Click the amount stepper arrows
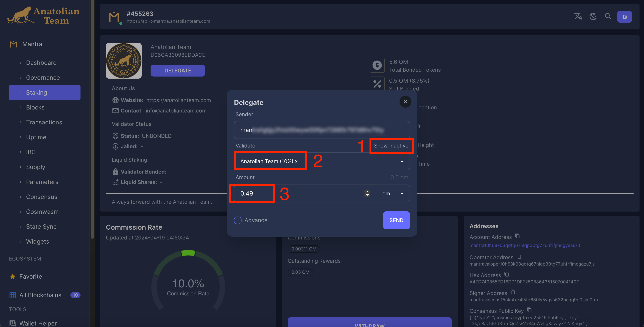This screenshot has width=644, height=327. pyautogui.click(x=367, y=193)
